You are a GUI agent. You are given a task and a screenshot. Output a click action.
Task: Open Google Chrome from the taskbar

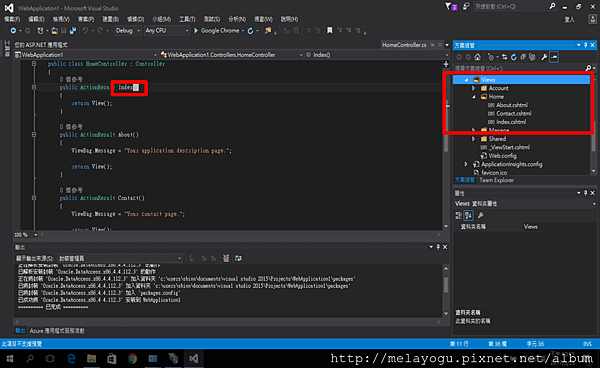click(x=132, y=358)
